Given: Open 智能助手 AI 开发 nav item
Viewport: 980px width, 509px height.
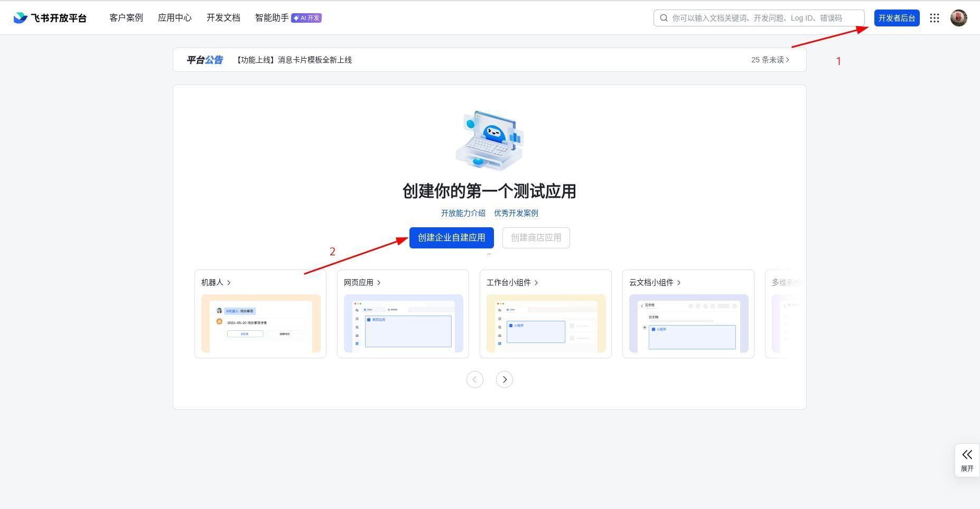Looking at the screenshot, I should coord(288,18).
